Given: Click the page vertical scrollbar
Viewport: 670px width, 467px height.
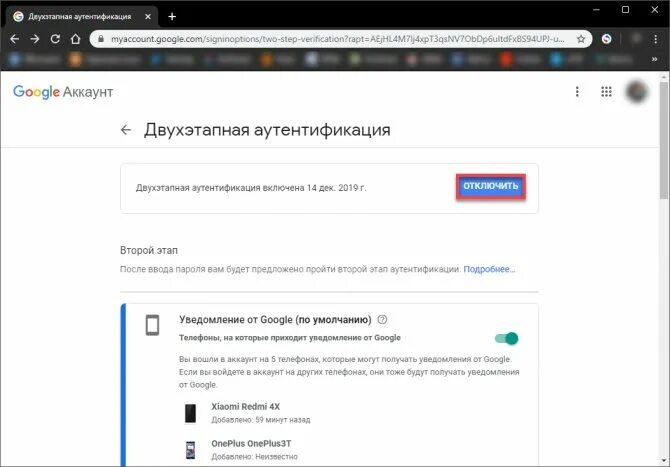Looking at the screenshot, I should (x=664, y=141).
